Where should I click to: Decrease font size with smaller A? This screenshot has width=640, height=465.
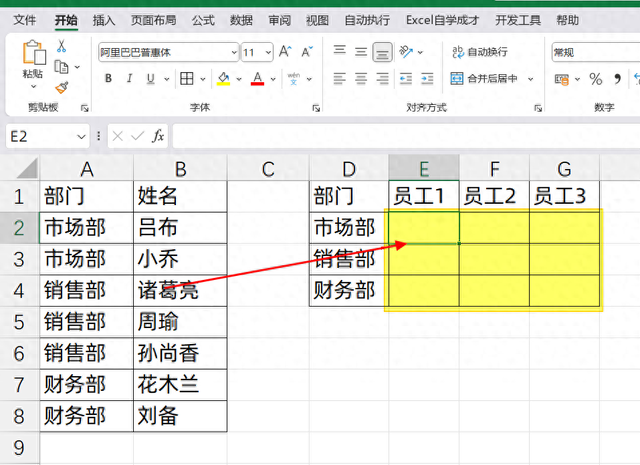[307, 52]
